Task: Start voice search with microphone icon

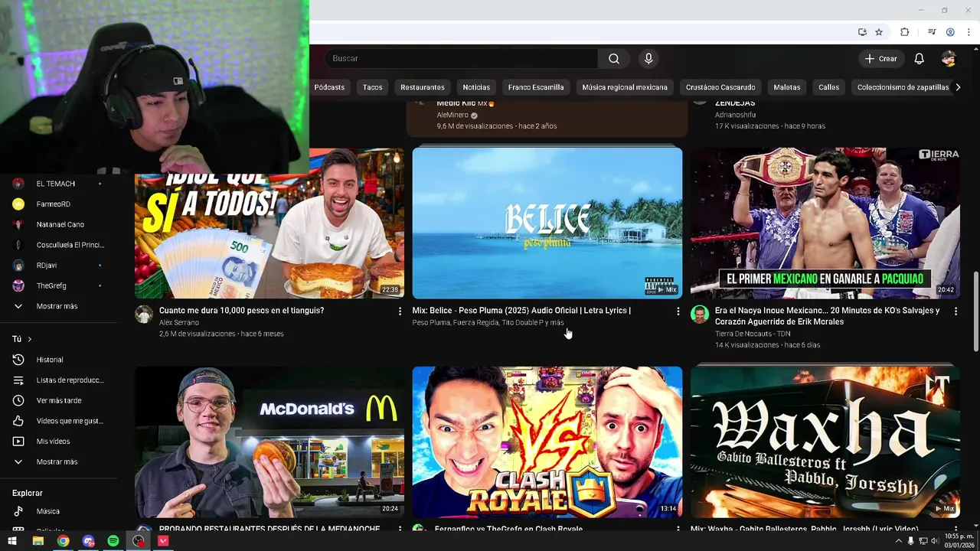Action: click(x=648, y=59)
